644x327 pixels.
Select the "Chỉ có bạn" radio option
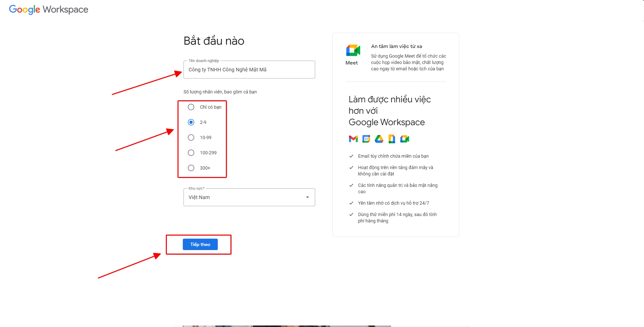coord(191,107)
